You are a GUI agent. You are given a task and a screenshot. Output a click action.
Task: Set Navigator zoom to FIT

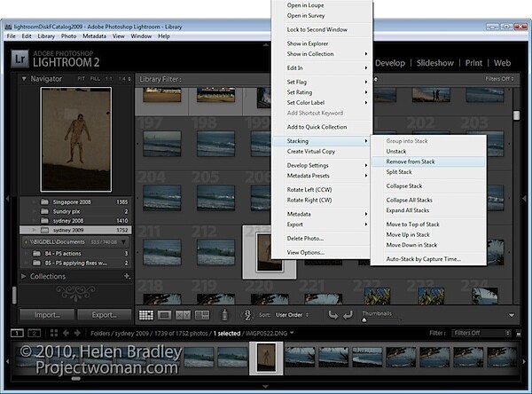coord(81,79)
